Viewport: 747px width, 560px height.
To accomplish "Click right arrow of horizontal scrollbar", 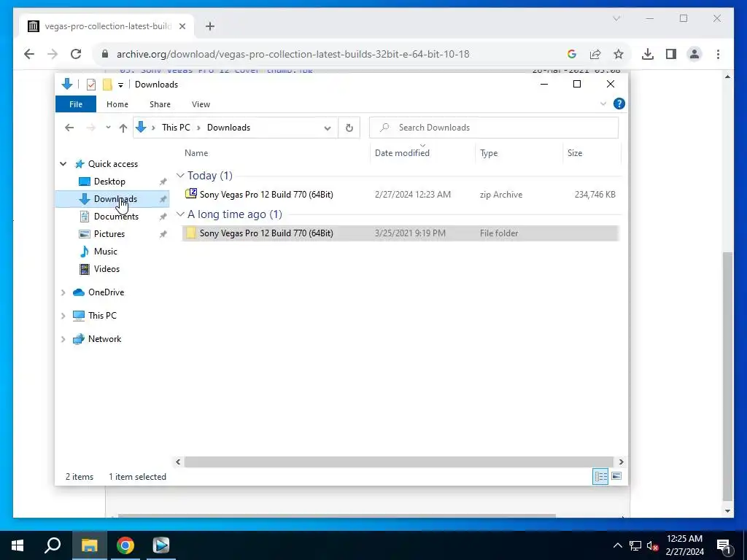I will tap(621, 462).
